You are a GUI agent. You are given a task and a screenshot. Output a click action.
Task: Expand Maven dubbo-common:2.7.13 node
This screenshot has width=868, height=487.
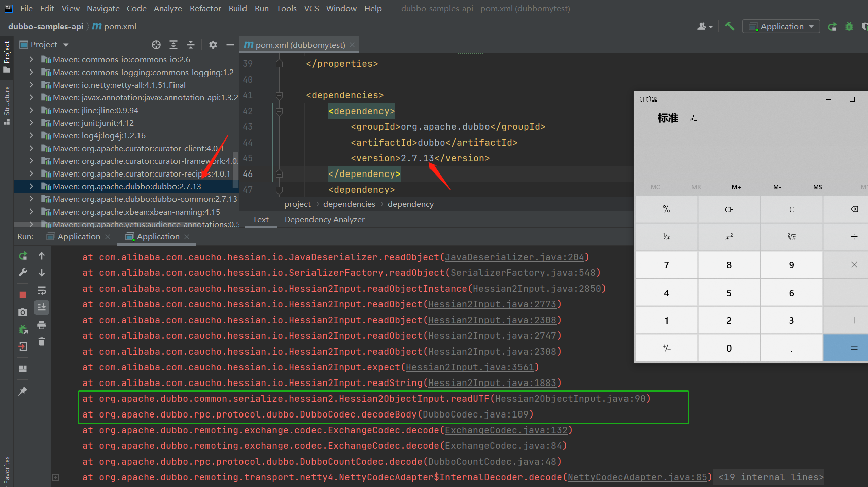(x=31, y=199)
